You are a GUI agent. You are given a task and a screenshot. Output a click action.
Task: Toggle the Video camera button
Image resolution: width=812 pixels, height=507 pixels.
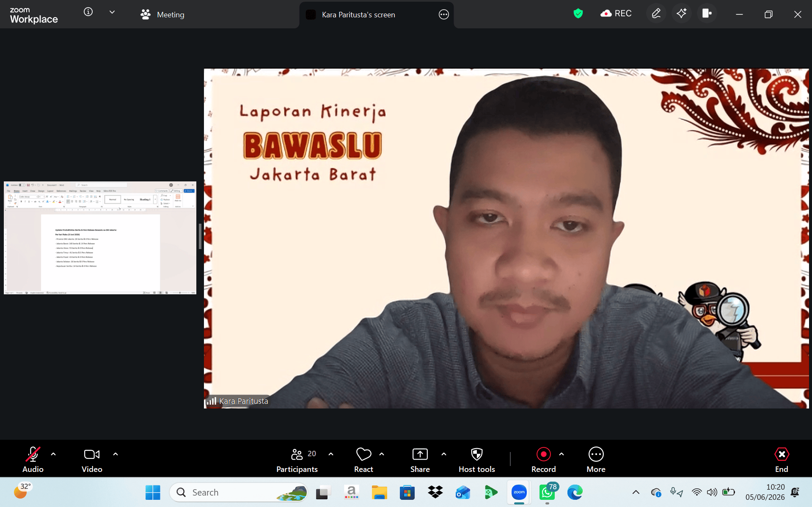(x=92, y=460)
